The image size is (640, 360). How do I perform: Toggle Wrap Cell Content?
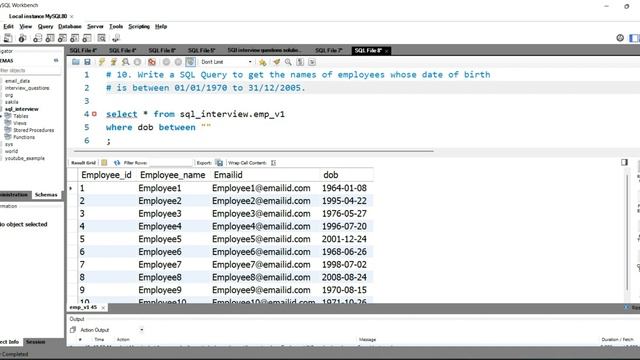click(x=273, y=162)
